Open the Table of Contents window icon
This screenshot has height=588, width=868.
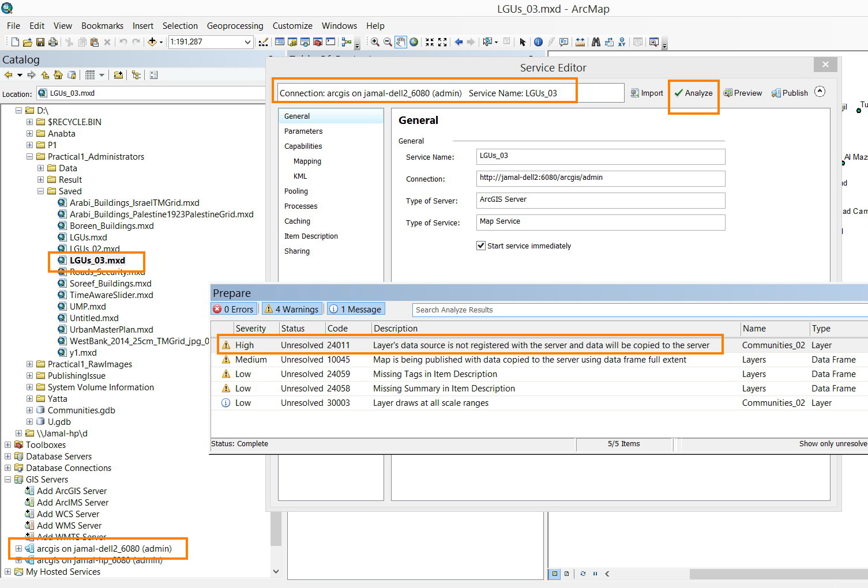(280, 42)
